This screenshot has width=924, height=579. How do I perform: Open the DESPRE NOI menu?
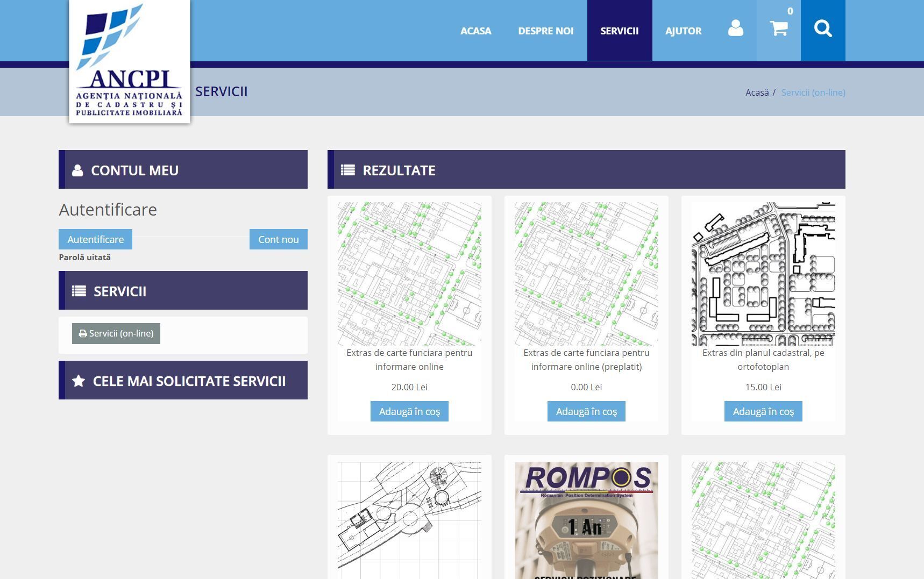[545, 31]
